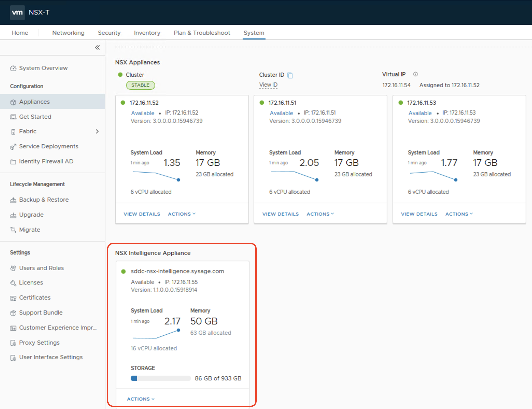Click the Migrate icon in sidebar
532x409 pixels.
coord(13,230)
